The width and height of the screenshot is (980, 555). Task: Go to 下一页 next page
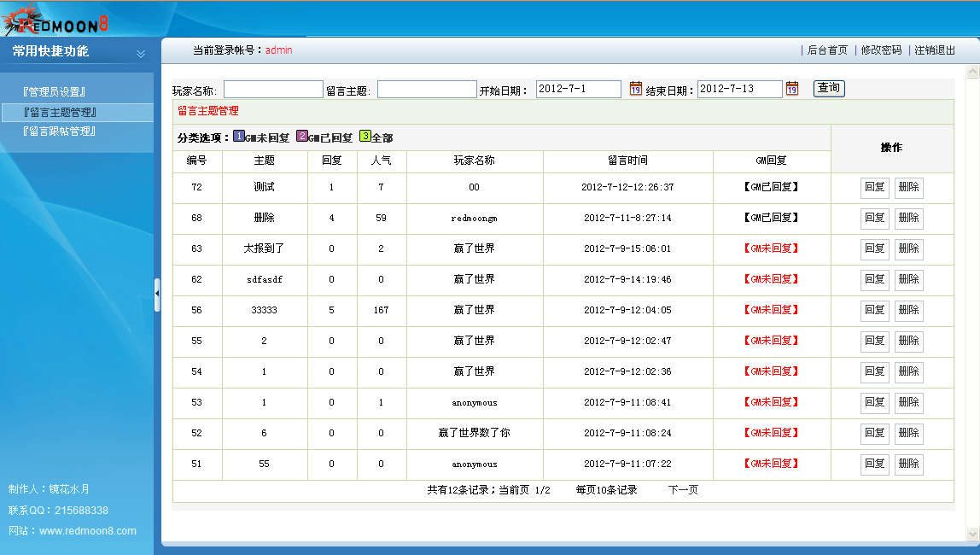click(683, 490)
